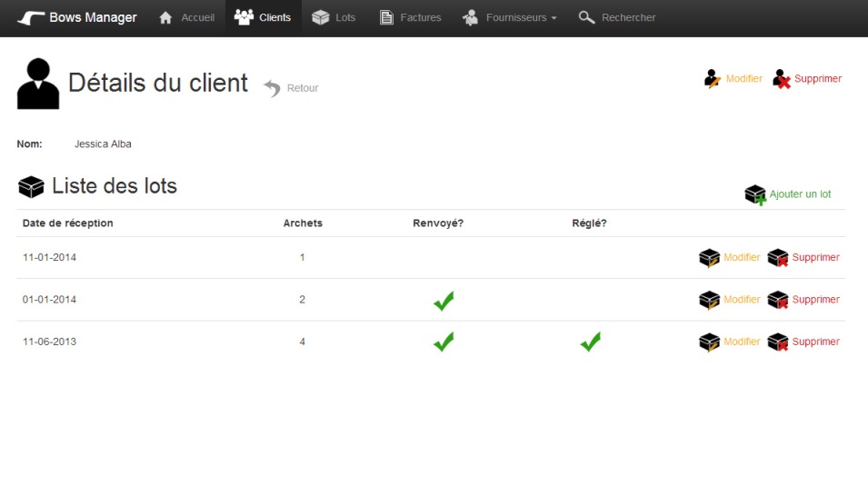868x486 pixels.
Task: Click delete box icon for 11-06-2013 lot
Action: pos(777,342)
